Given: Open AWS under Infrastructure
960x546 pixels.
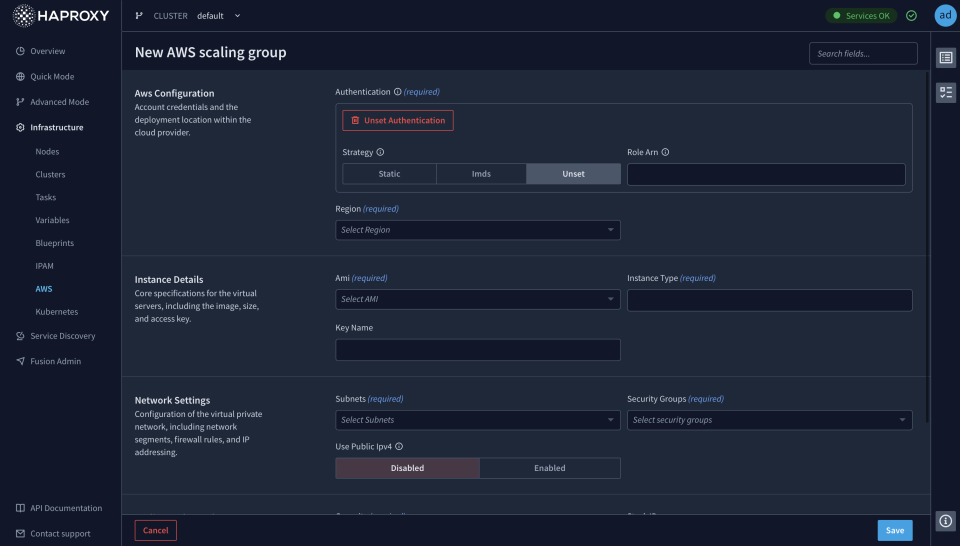Looking at the screenshot, I should (44, 289).
